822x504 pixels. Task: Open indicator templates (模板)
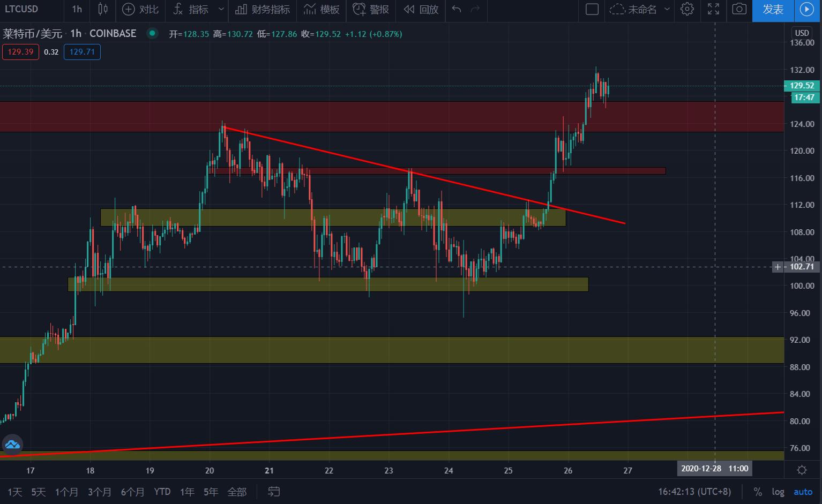click(322, 9)
